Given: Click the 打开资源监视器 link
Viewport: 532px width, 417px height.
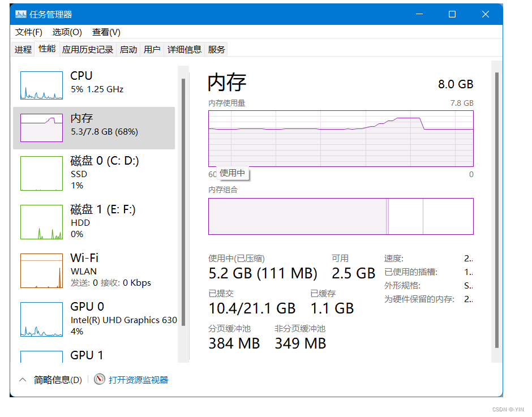Looking at the screenshot, I should 139,380.
